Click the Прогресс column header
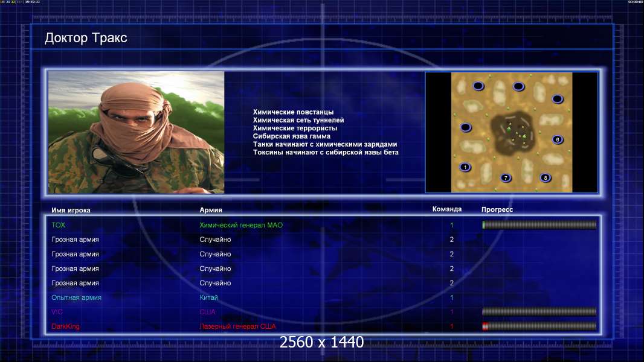This screenshot has width=644, height=362. point(497,209)
